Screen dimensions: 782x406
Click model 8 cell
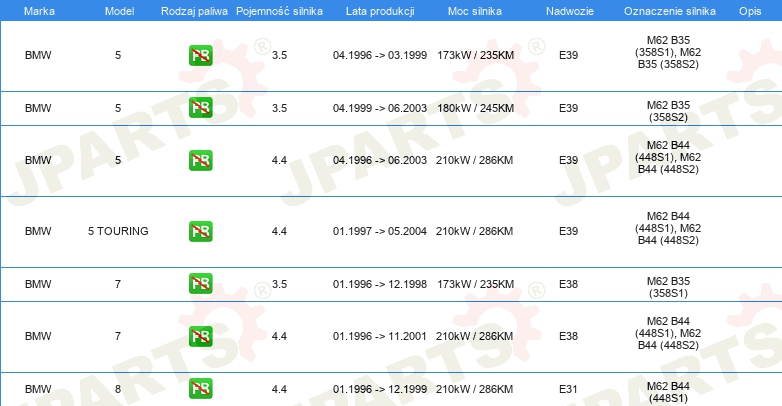pyautogui.click(x=118, y=389)
